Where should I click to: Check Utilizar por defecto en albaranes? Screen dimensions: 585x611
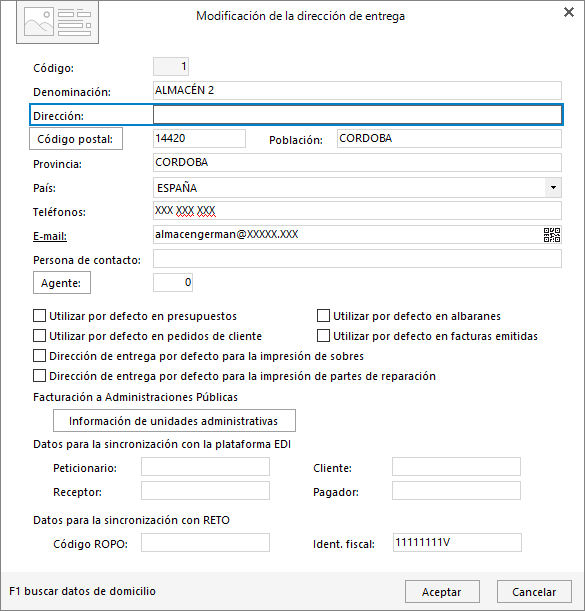point(323,316)
